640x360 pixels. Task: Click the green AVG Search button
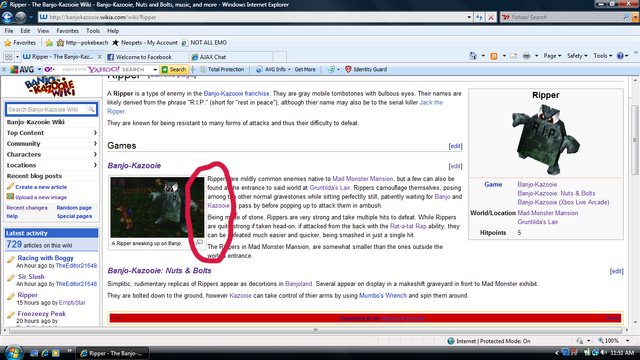tap(174, 69)
